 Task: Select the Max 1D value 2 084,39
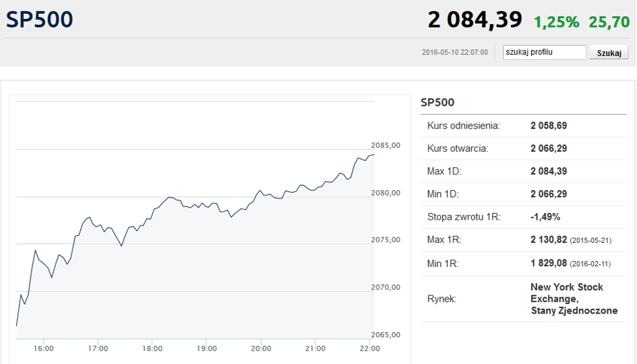click(x=549, y=171)
